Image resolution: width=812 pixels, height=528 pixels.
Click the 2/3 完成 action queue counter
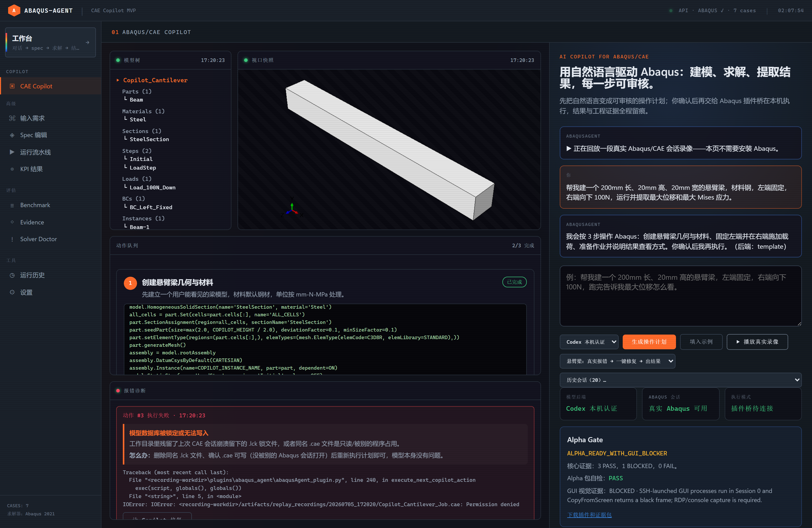523,245
